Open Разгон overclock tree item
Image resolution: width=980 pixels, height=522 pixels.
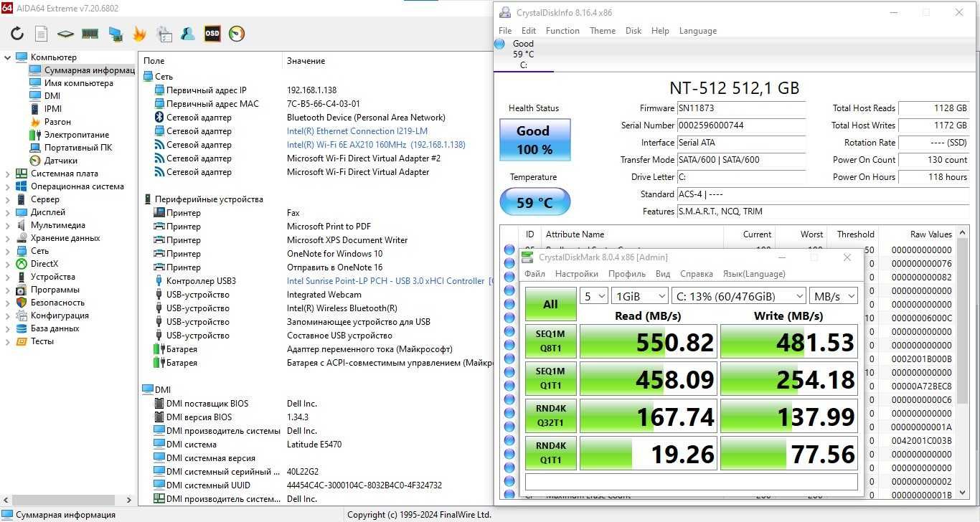[x=57, y=122]
